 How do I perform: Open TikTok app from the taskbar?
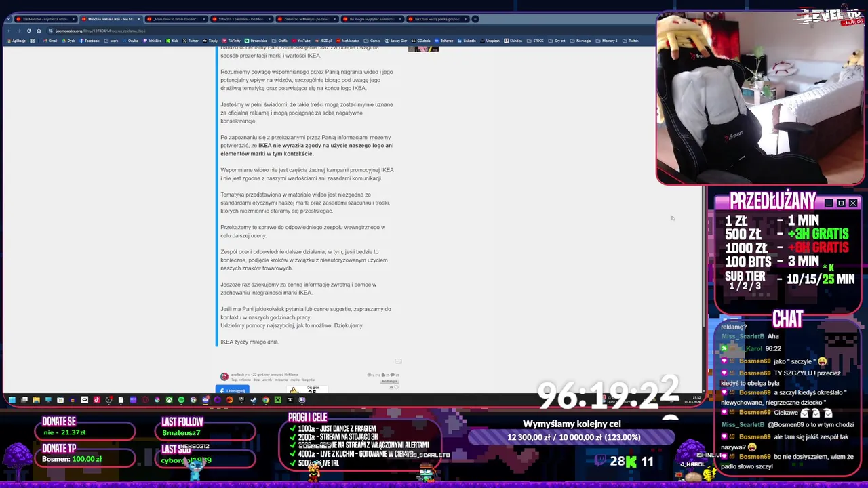[x=96, y=400]
